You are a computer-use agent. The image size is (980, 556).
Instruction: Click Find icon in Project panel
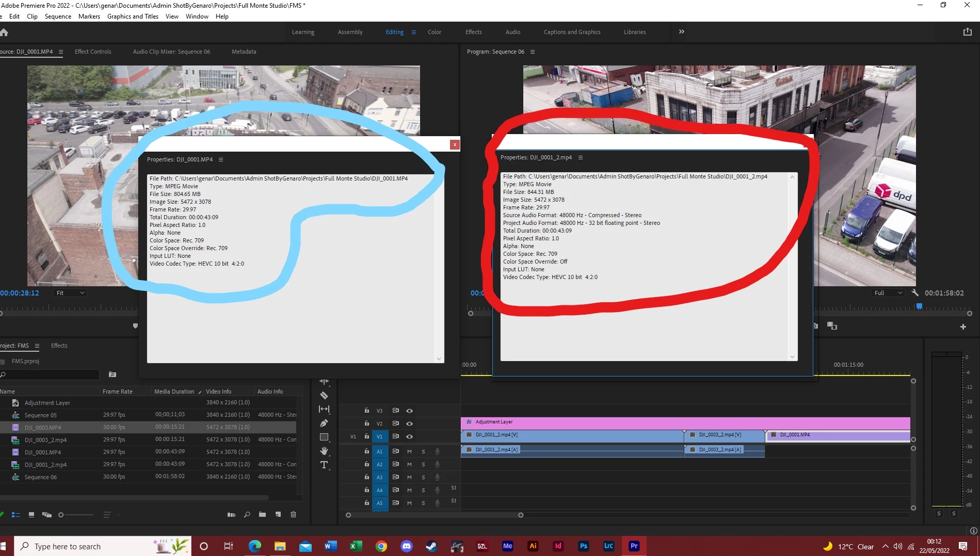[x=247, y=515]
